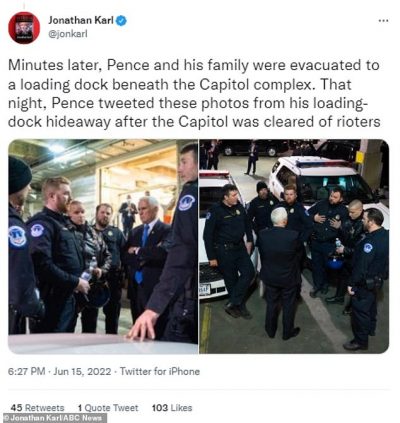Open Jonathan Karl's profile avatar
Viewport: 400px width, 423px height.
(24, 28)
